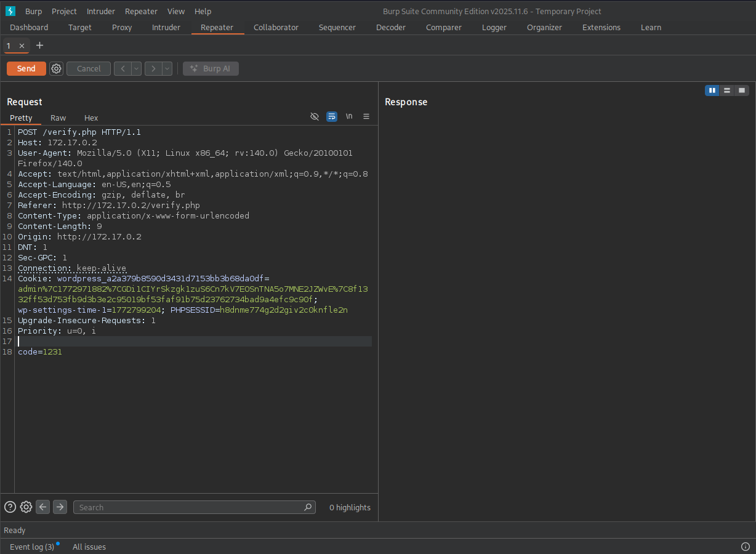
Task: Click the search help question icon
Action: tap(10, 507)
